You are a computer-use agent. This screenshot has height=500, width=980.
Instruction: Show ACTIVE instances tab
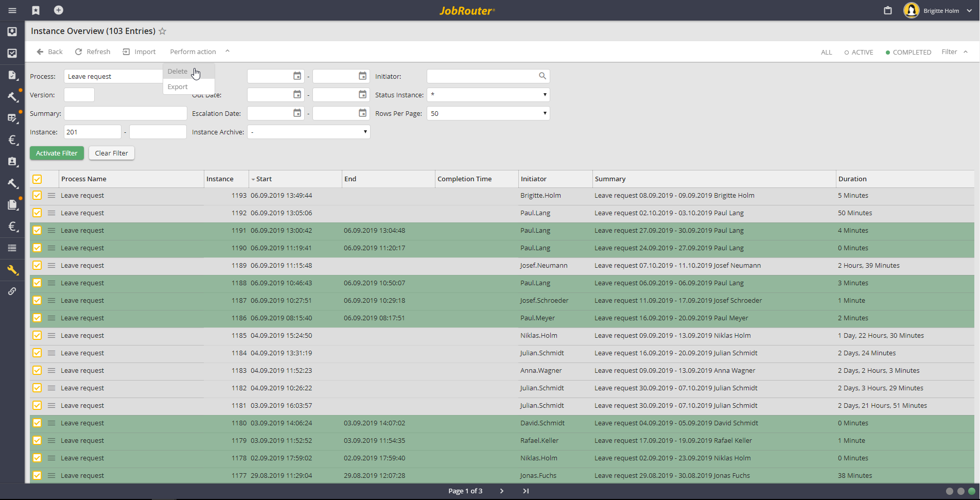click(x=859, y=53)
